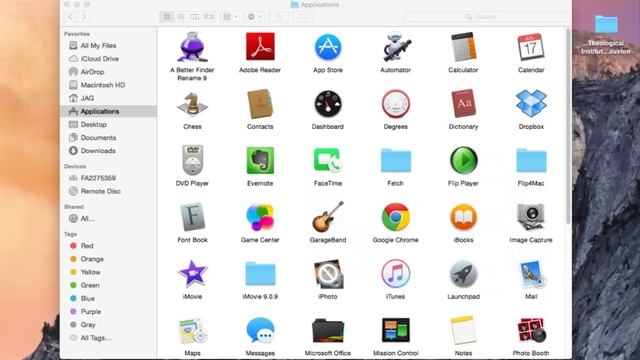Launch Evernote

pos(260,160)
